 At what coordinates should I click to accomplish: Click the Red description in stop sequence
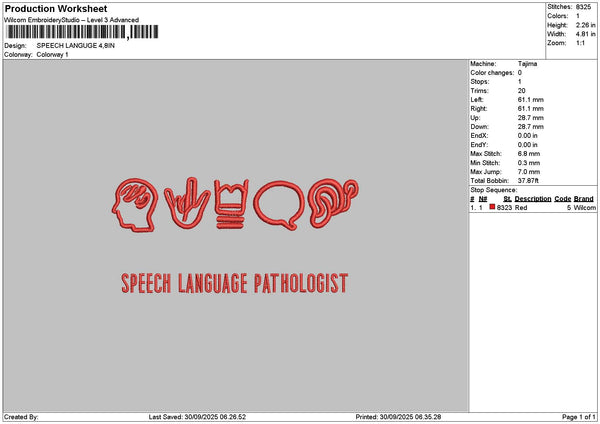(521, 208)
